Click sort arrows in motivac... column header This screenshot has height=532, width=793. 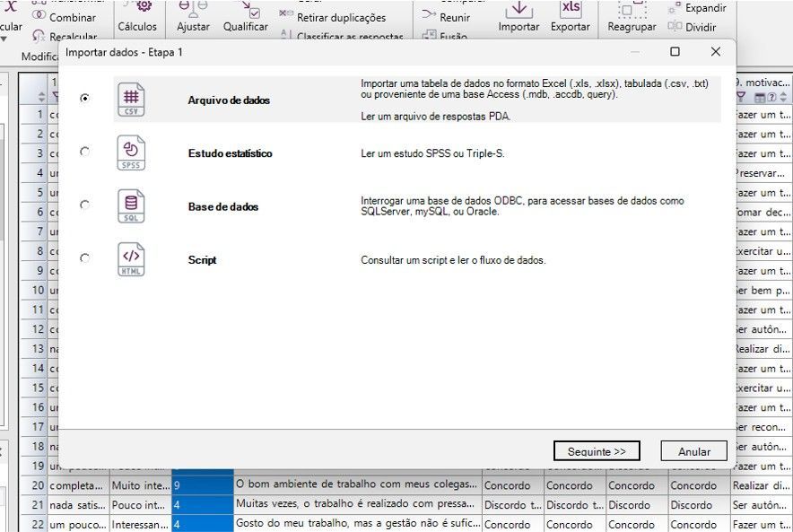point(783,97)
